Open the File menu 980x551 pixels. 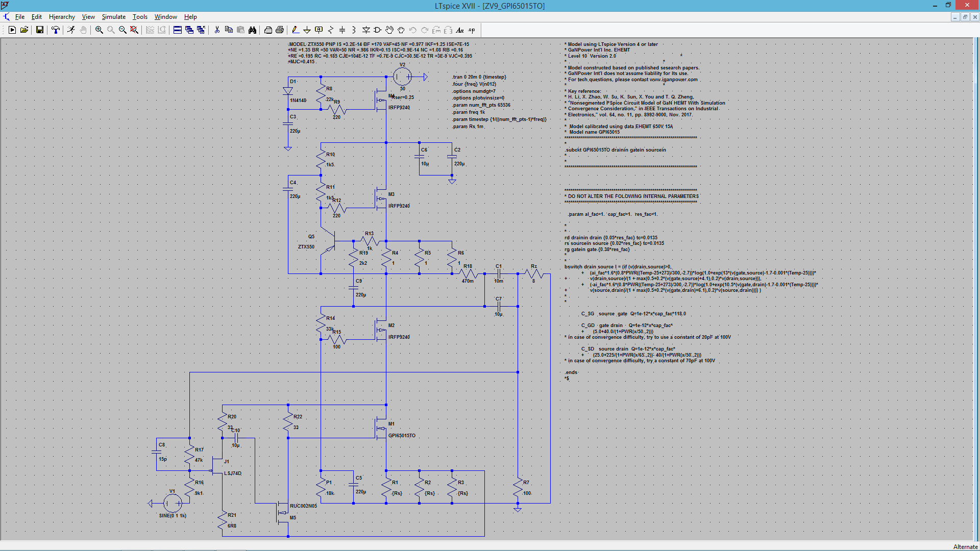(x=20, y=17)
